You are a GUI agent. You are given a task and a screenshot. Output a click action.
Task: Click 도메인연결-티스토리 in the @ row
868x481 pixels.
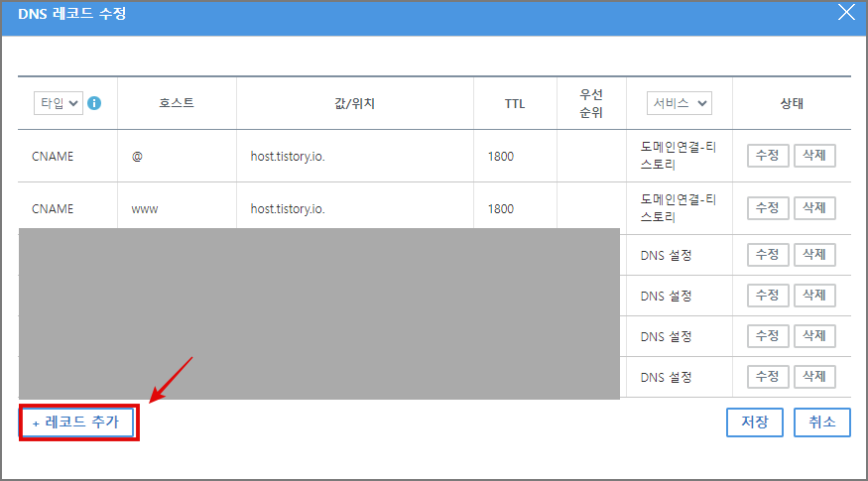679,156
